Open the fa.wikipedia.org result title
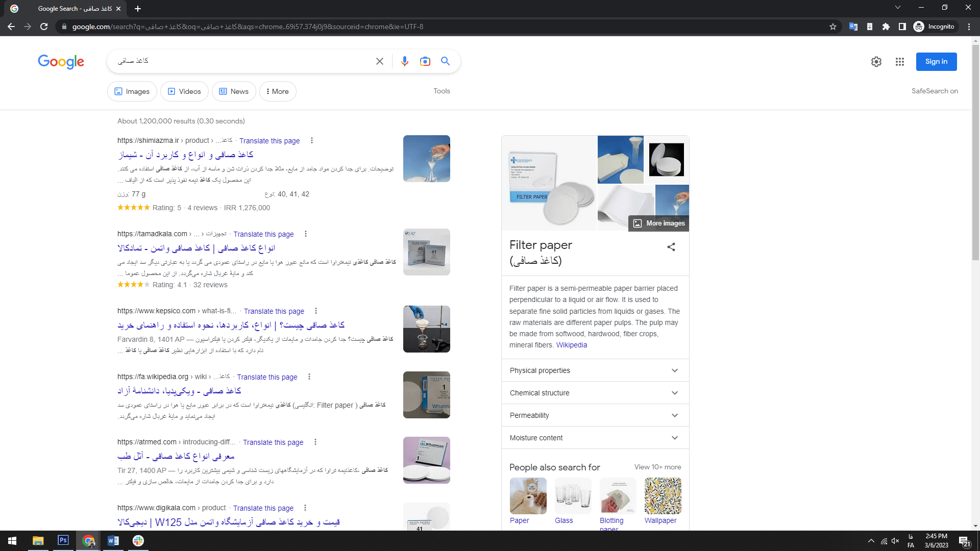The width and height of the screenshot is (980, 551). [x=179, y=391]
